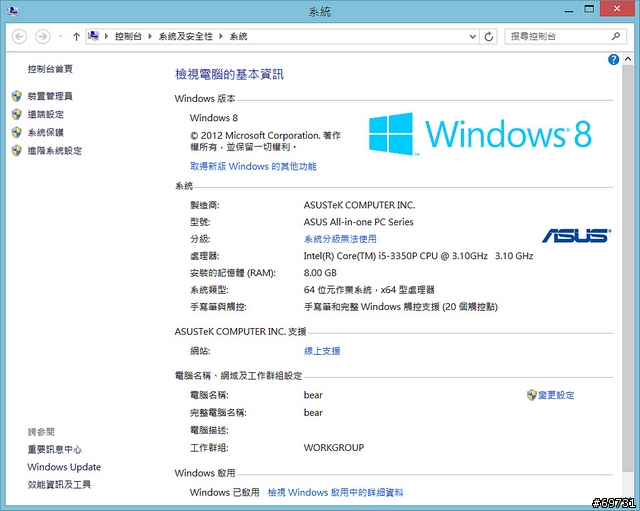This screenshot has width=640, height=511.
Task: Minimize the 系統 window
Action: pyautogui.click(x=569, y=10)
